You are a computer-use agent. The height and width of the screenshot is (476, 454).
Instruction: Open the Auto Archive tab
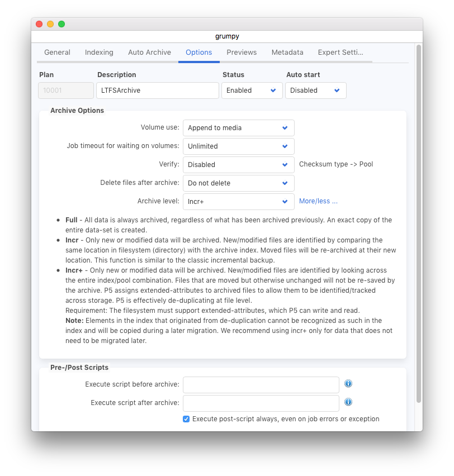pos(149,53)
